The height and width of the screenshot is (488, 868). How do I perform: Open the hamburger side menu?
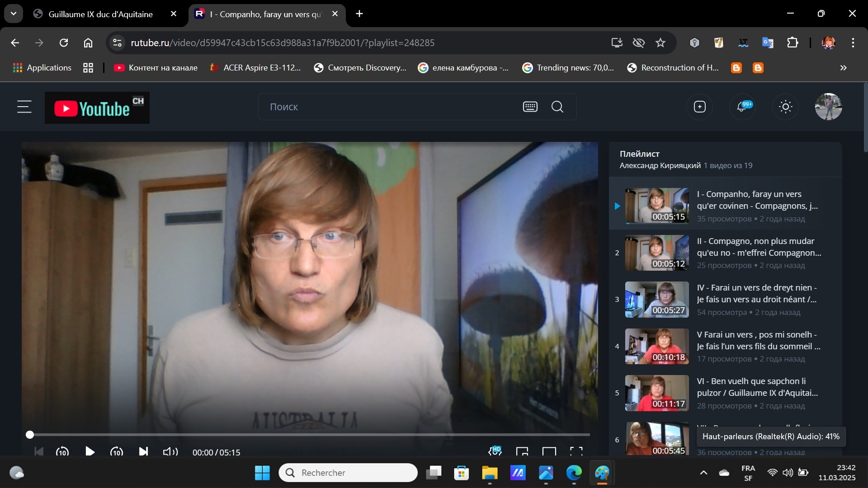(24, 107)
